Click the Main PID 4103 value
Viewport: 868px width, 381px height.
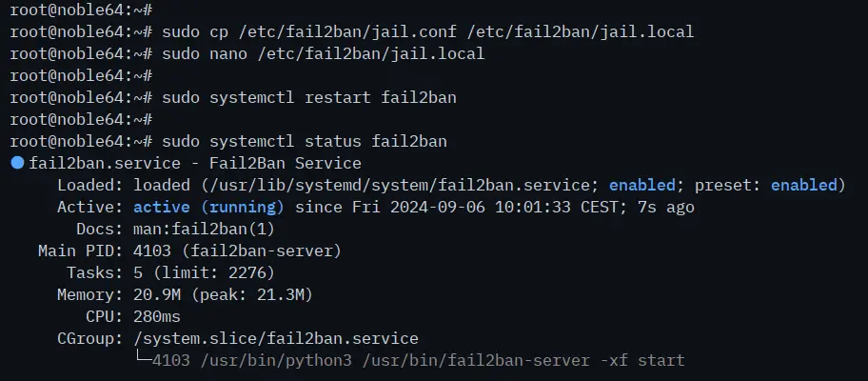pyautogui.click(x=152, y=251)
